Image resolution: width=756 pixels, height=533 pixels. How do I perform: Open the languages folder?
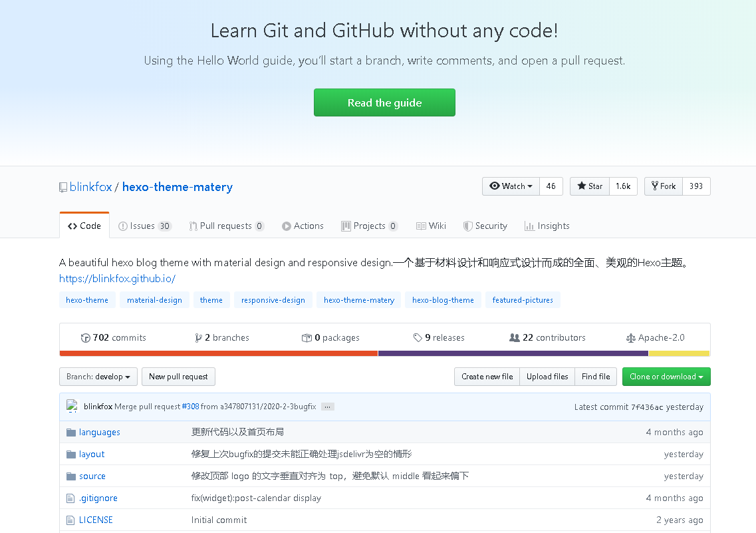tap(99, 432)
